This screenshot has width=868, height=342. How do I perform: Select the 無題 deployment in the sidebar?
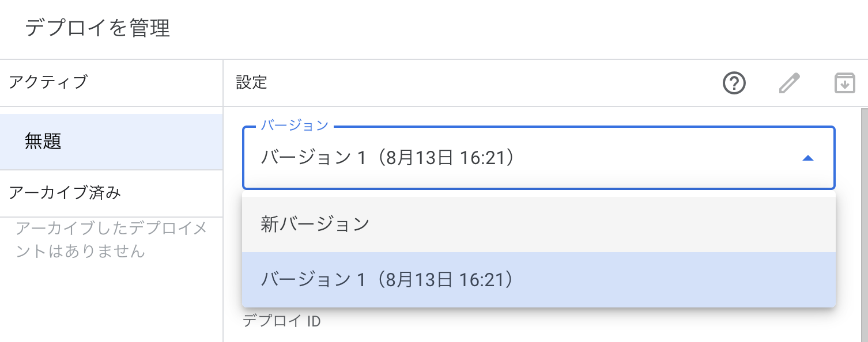(x=43, y=141)
